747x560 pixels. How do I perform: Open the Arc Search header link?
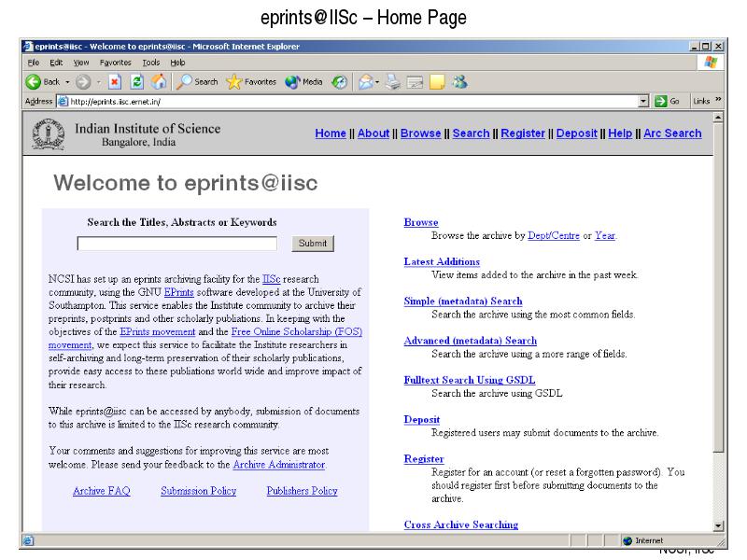point(672,133)
